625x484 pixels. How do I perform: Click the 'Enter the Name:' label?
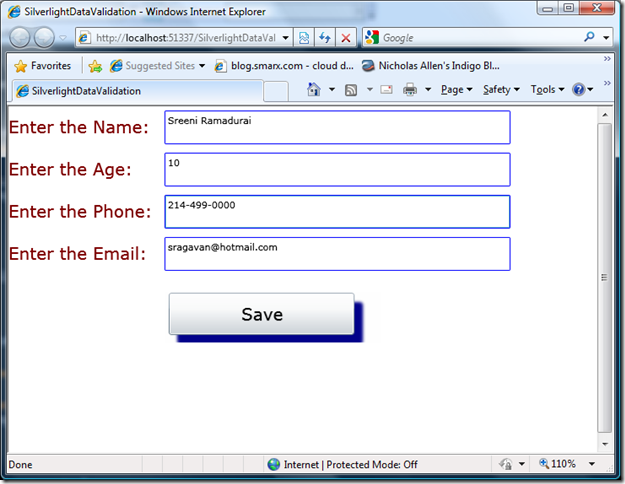pos(79,128)
